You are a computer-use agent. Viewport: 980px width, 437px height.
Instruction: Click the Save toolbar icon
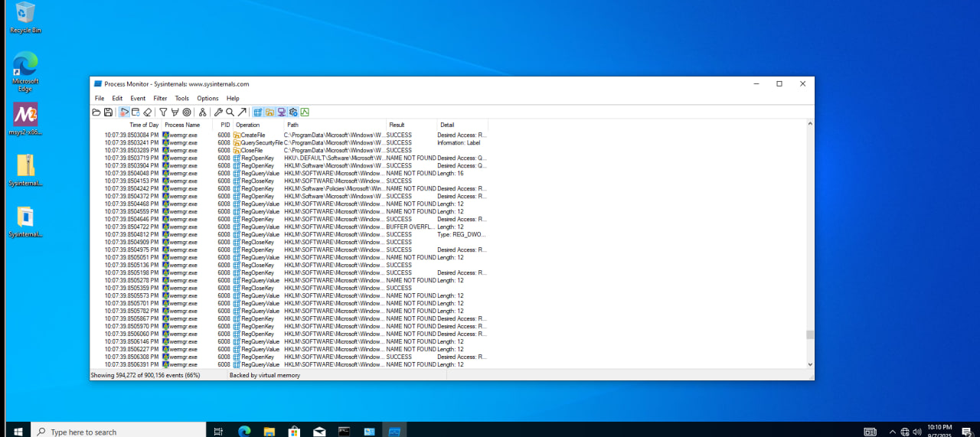click(x=108, y=113)
